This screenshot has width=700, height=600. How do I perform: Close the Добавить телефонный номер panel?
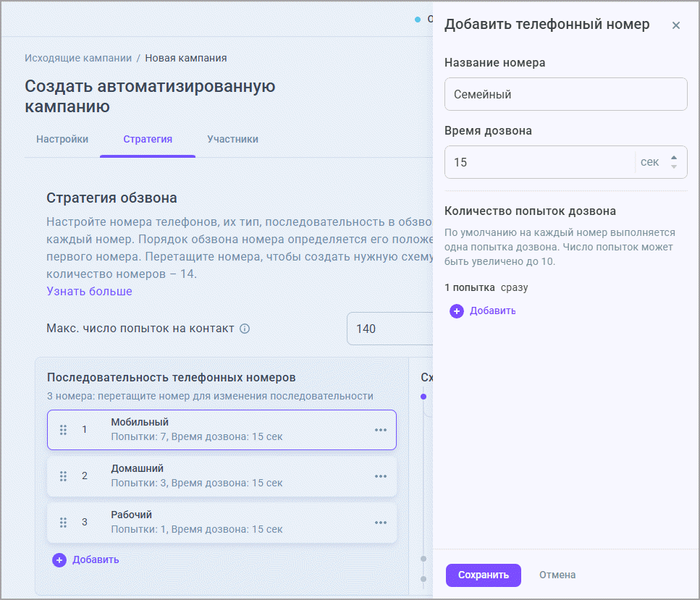(x=676, y=25)
